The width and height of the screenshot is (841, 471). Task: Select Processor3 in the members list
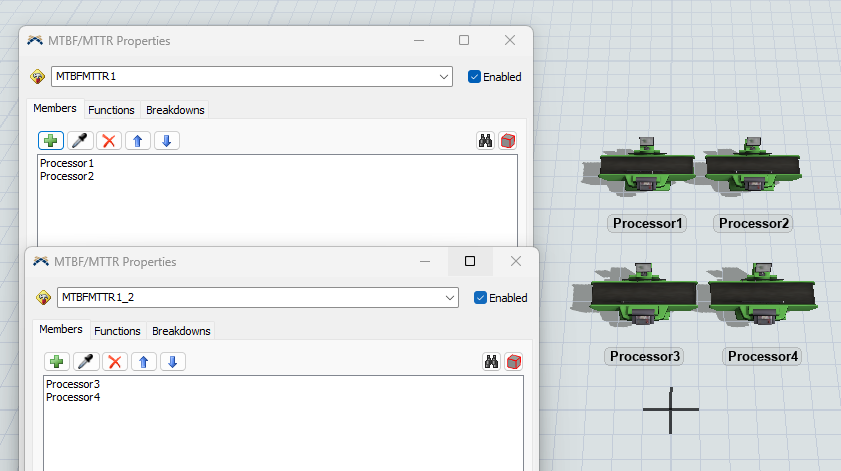[x=73, y=384]
